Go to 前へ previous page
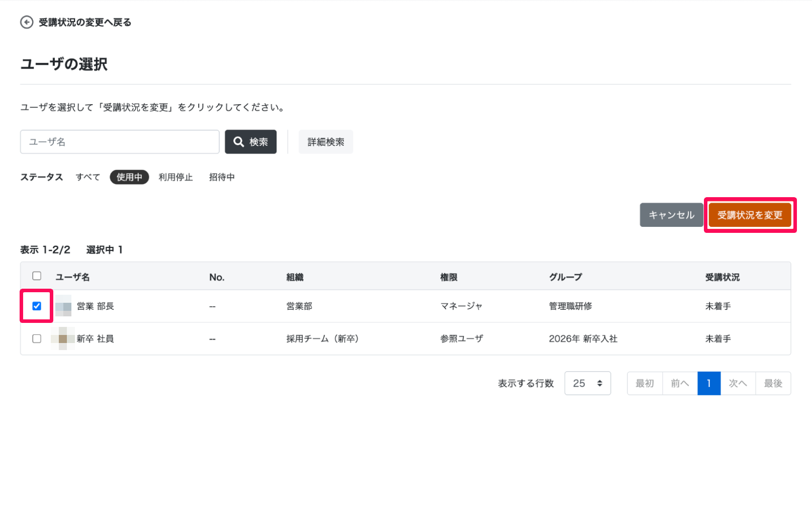Viewport: 812px width, 511px height. [x=680, y=383]
